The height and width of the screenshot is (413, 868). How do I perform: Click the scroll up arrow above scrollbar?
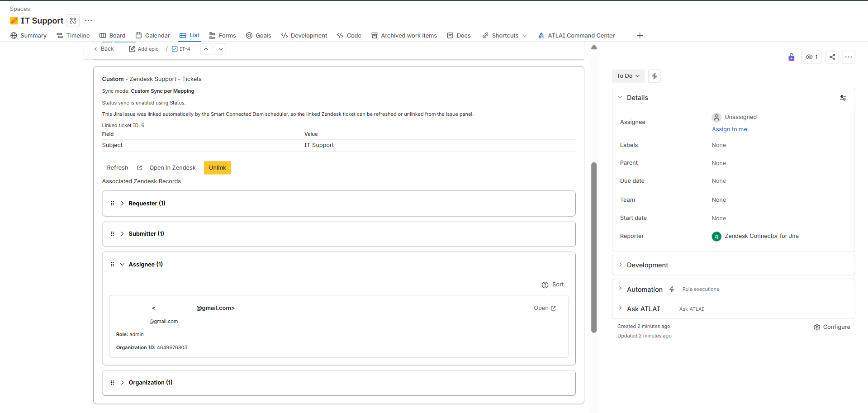pos(594,47)
